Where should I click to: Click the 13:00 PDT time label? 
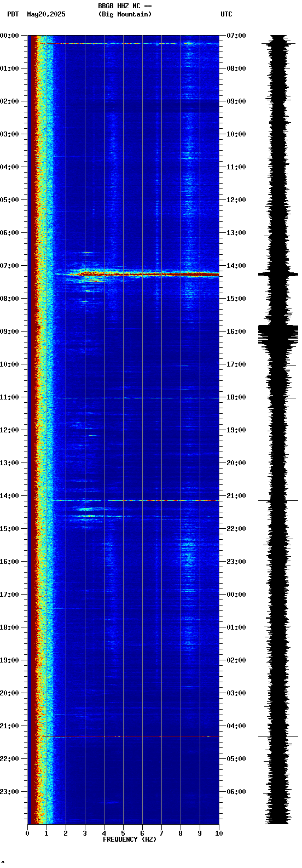9,463
